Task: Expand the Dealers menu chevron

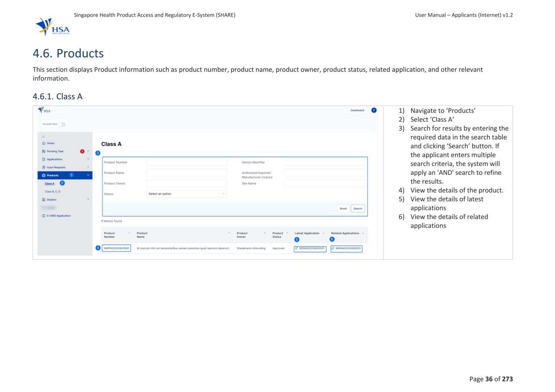Action: coord(88,200)
